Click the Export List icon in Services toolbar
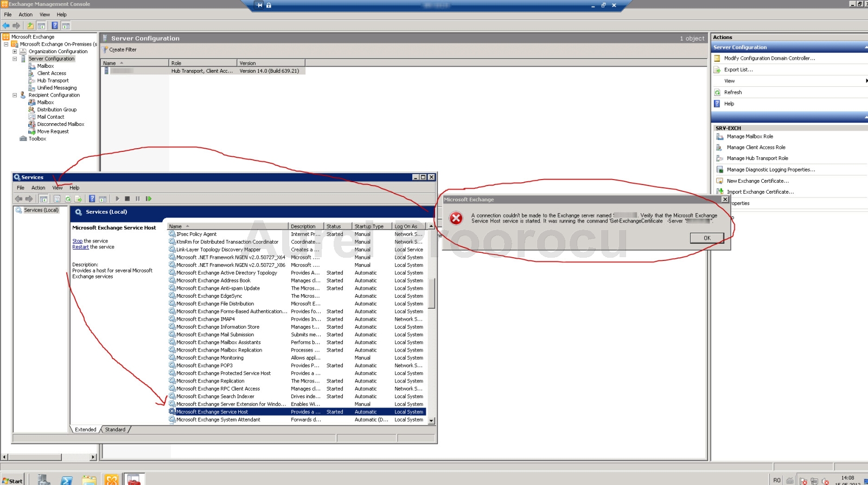Image resolution: width=868 pixels, height=485 pixels. pos(78,199)
